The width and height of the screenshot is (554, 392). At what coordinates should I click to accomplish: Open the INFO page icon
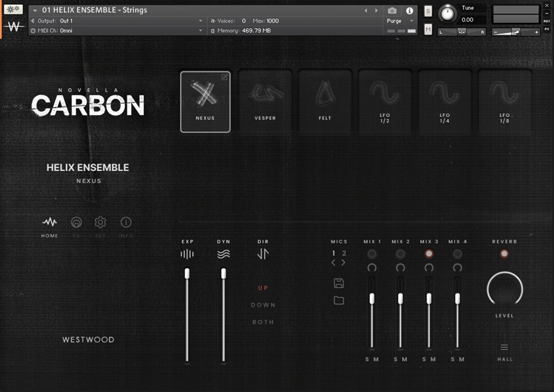point(126,223)
